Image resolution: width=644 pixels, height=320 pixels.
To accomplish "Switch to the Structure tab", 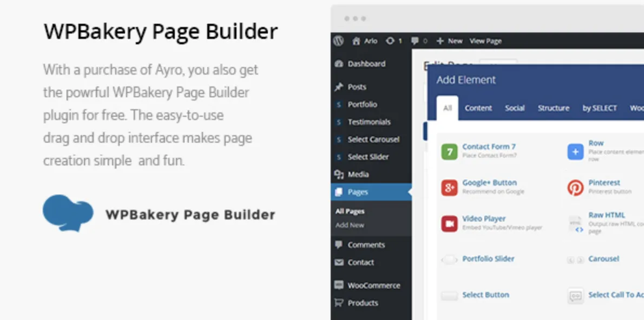I will click(x=554, y=108).
